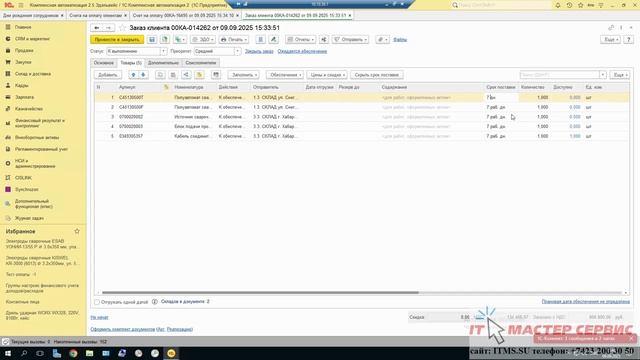Screen dimensions: 640x360
Task: Click the Добавить button
Action: [x=108, y=75]
